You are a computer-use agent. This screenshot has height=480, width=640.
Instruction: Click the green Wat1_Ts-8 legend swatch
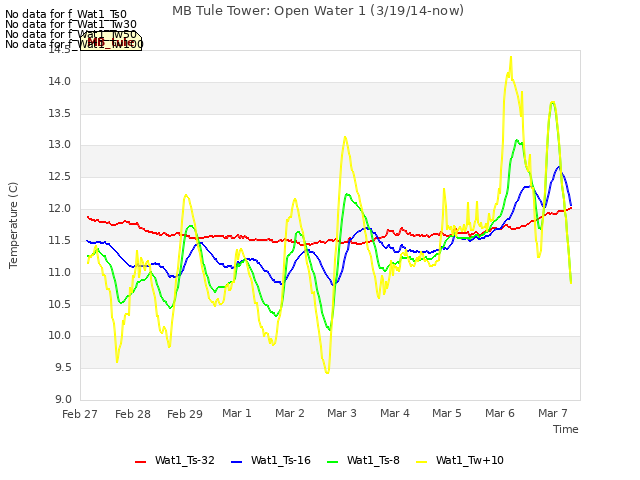[333, 462]
